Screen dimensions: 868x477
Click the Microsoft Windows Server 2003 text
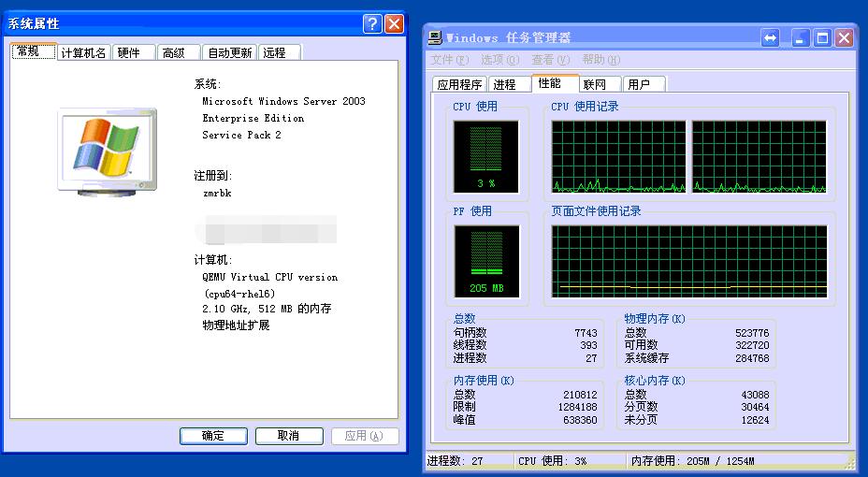[x=283, y=101]
